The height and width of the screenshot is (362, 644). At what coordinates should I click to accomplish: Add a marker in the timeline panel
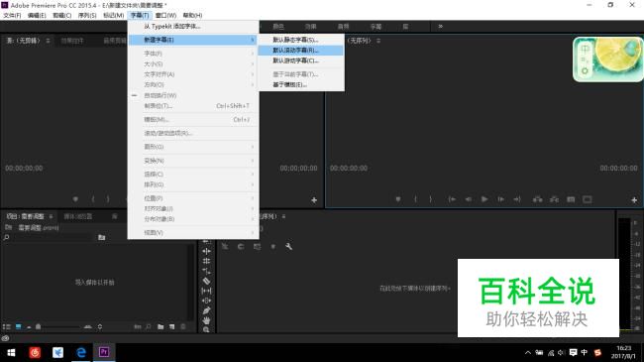(x=272, y=246)
